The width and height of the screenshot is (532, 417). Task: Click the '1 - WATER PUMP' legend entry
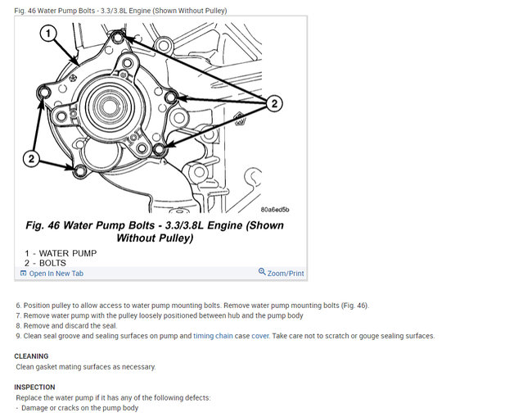[x=61, y=253]
